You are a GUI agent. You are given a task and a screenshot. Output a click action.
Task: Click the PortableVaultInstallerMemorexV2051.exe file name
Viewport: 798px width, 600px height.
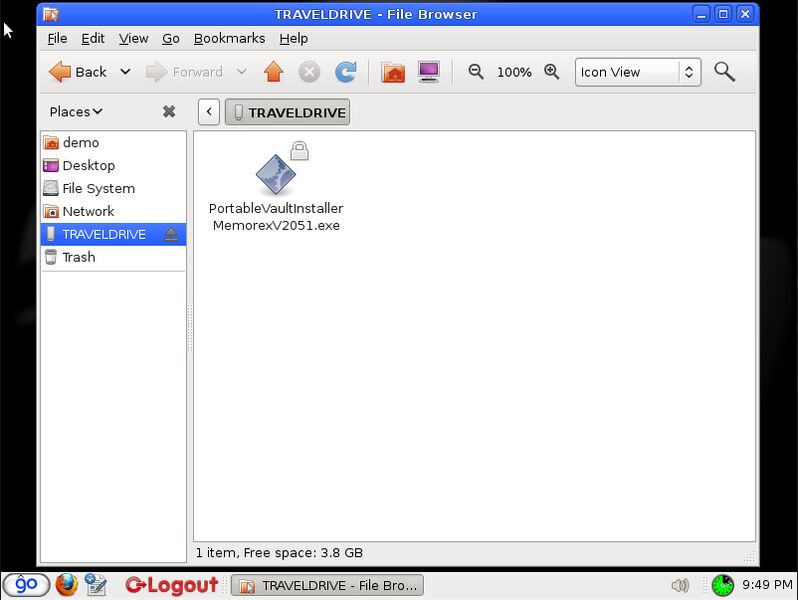click(276, 217)
